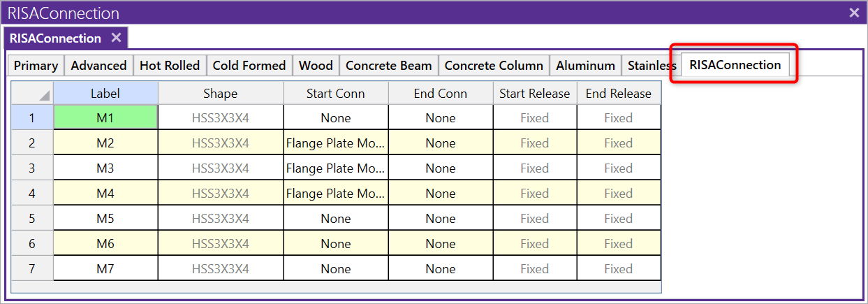Click the Start Conn column header
This screenshot has width=868, height=304.
336,94
